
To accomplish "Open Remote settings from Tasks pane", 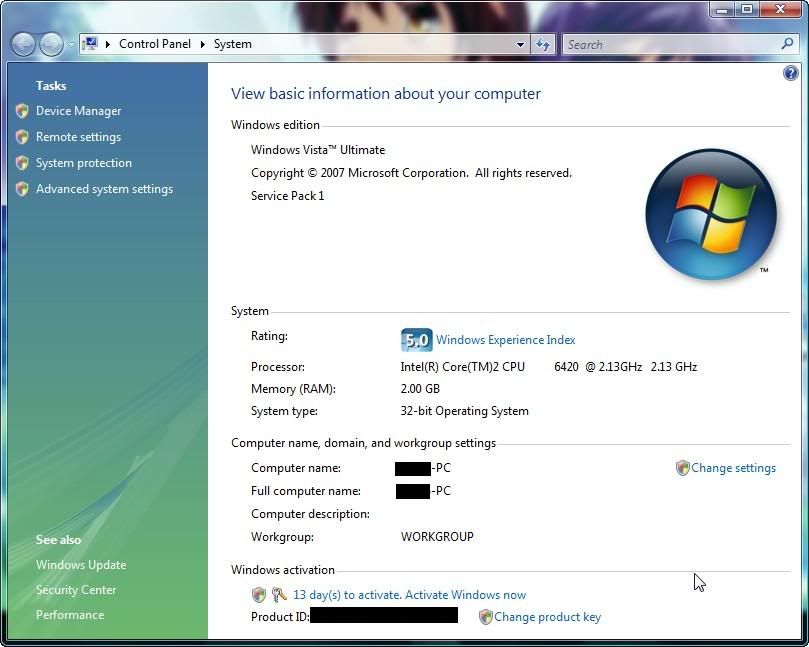I will tap(78, 137).
